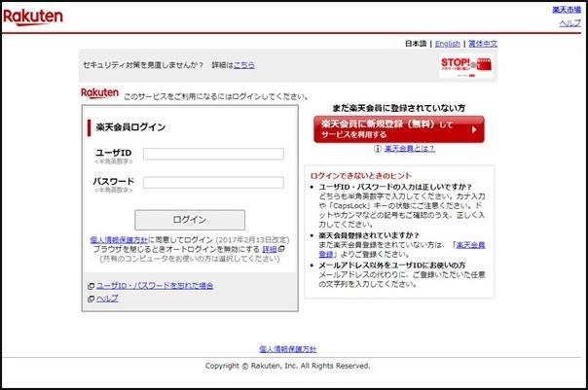Focus the パスワード input field
Viewport: 588px width, 390px height.
point(213,183)
